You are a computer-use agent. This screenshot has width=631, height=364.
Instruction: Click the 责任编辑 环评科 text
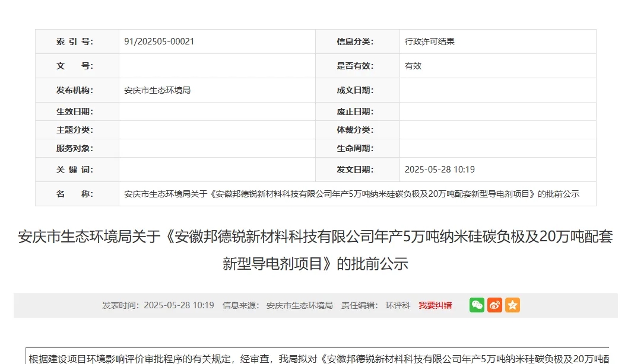pyautogui.click(x=376, y=305)
